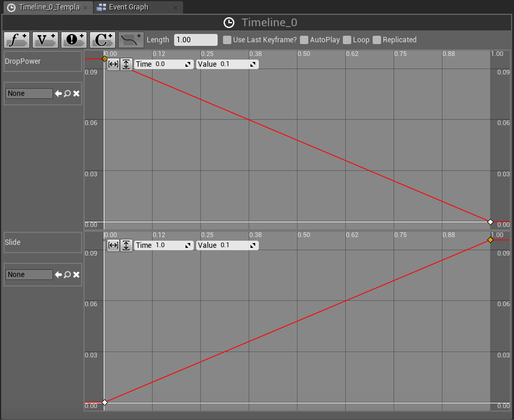The height and width of the screenshot is (420, 514).
Task: Add a float track
Action: point(17,40)
